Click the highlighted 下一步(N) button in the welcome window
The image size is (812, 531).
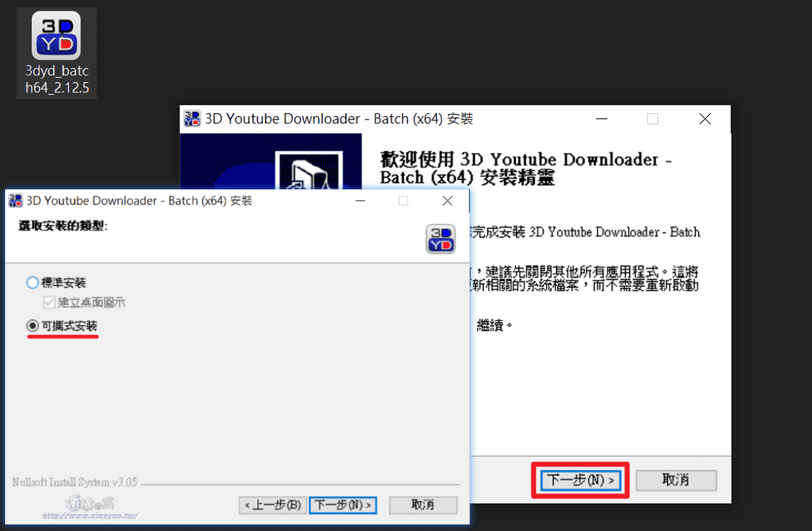[x=579, y=480]
